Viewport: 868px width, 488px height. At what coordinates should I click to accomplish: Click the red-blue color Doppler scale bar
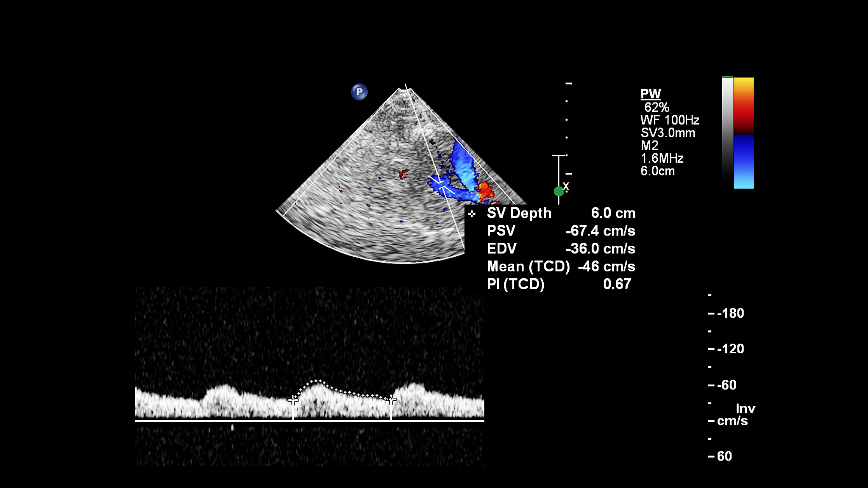point(743,133)
